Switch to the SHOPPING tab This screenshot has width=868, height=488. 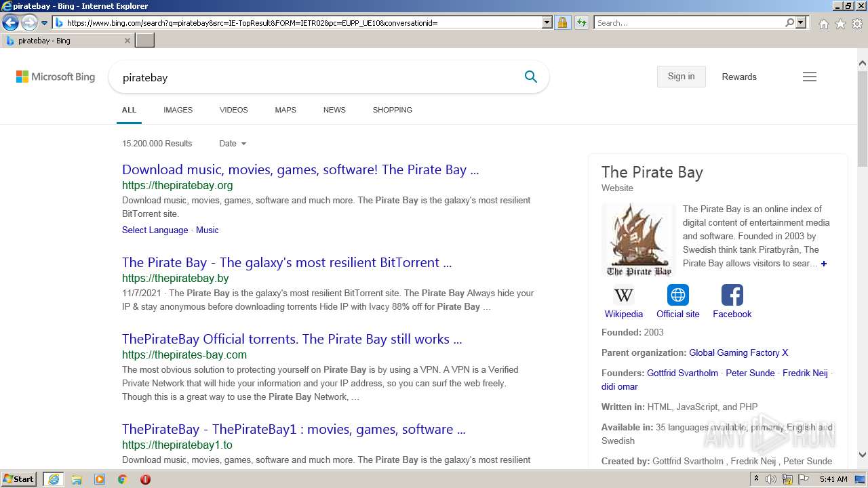392,110
